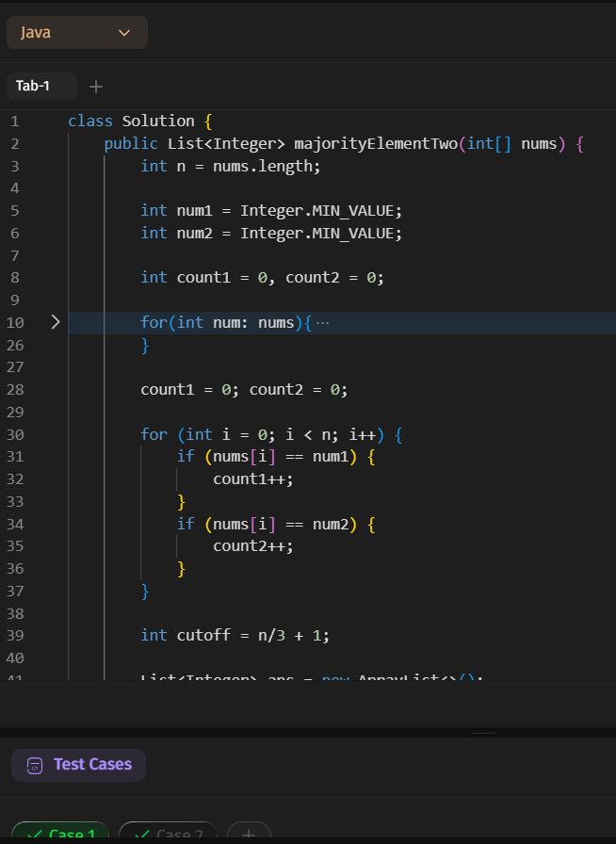The image size is (616, 844).
Task: Click on 'class Solution {' text
Action: coord(140,122)
